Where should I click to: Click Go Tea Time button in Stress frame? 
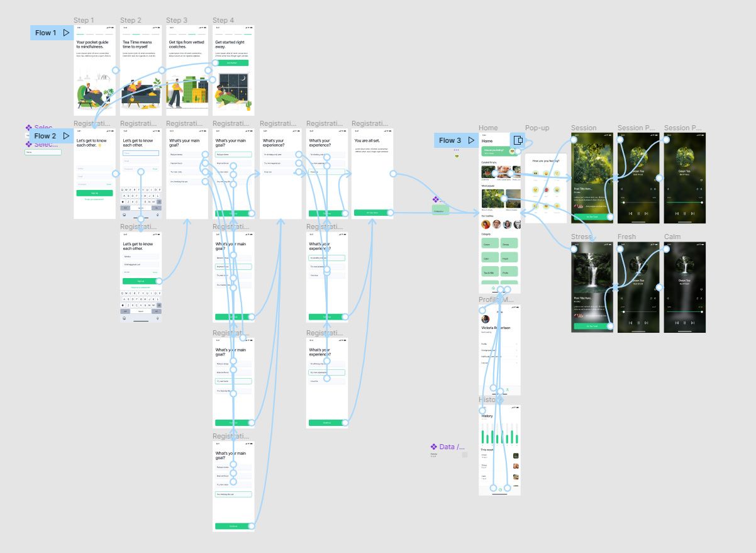592,326
